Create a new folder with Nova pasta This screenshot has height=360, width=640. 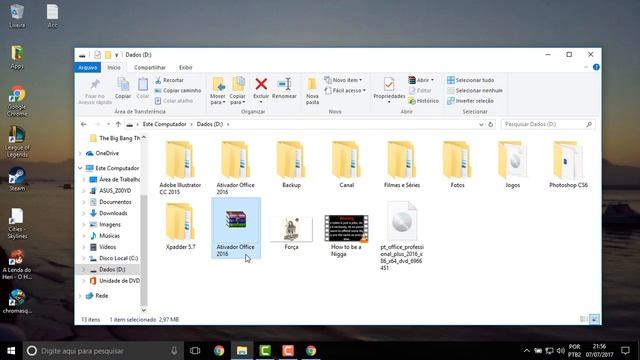click(x=312, y=91)
